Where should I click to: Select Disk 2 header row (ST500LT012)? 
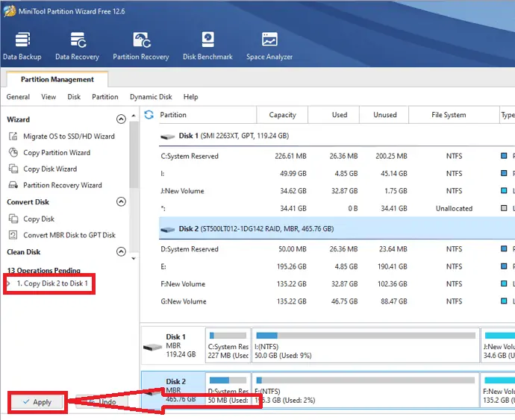tap(337, 228)
